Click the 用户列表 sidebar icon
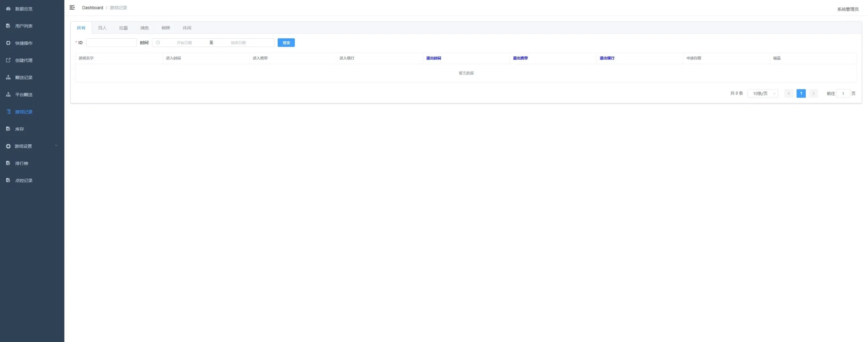This screenshot has height=342, width=868. (x=8, y=26)
